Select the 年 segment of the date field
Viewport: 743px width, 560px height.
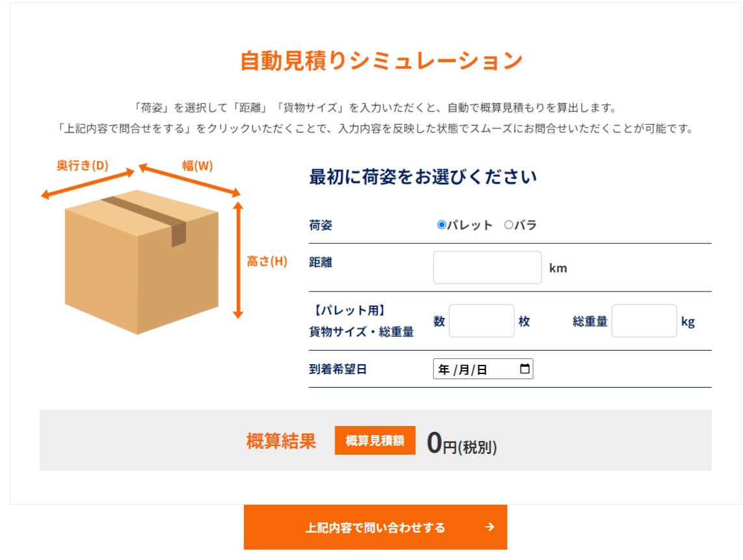pyautogui.click(x=444, y=370)
